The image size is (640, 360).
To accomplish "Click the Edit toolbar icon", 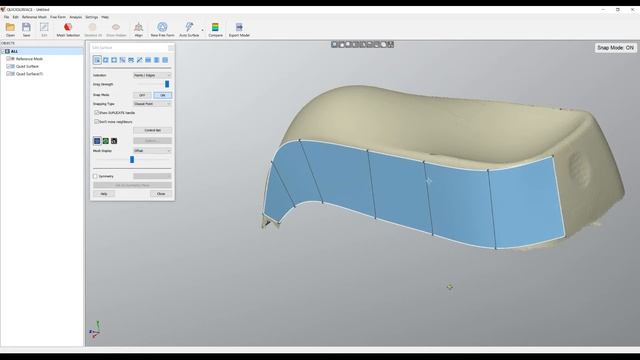I will (44, 27).
